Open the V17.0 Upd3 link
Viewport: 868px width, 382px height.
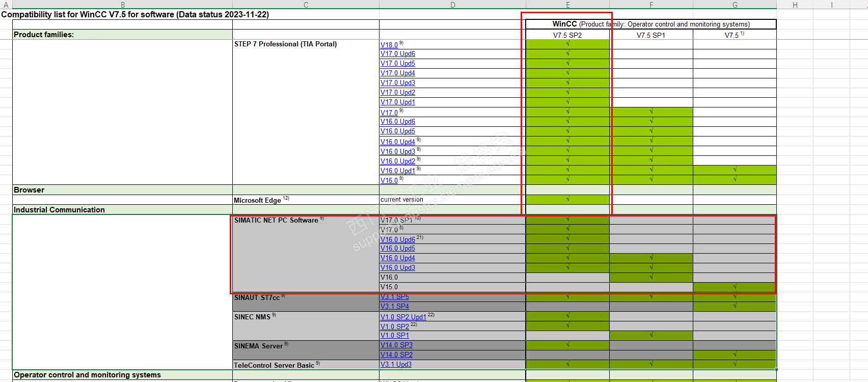point(398,83)
